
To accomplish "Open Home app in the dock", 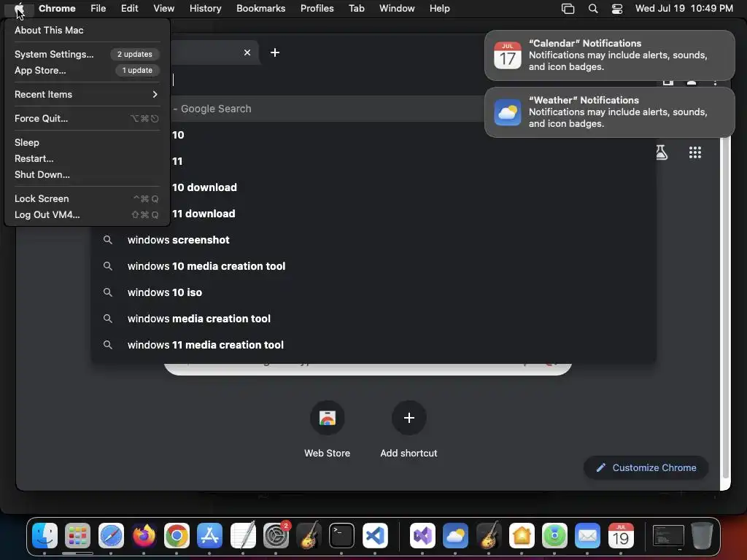I will [522, 536].
